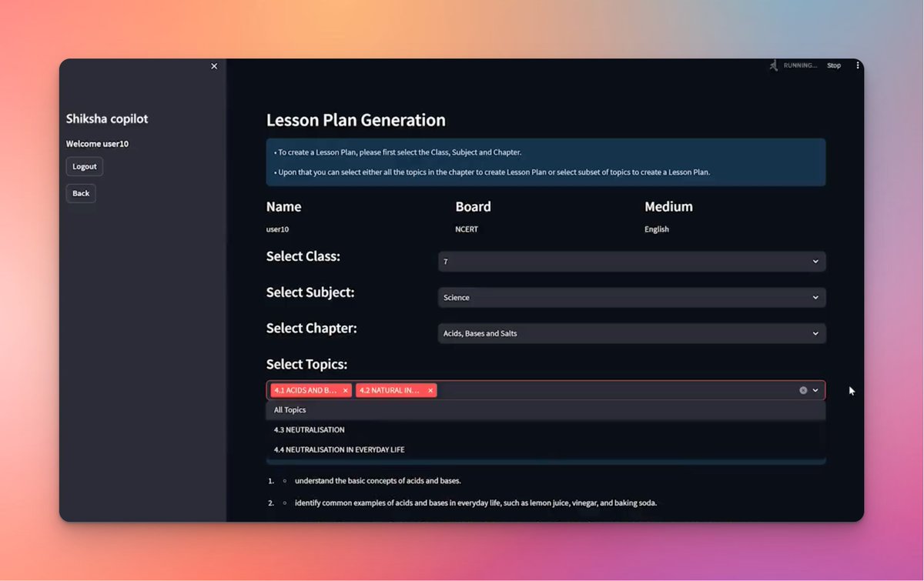Click the Welcome user10 text
The height and width of the screenshot is (581, 924).
pyautogui.click(x=97, y=144)
